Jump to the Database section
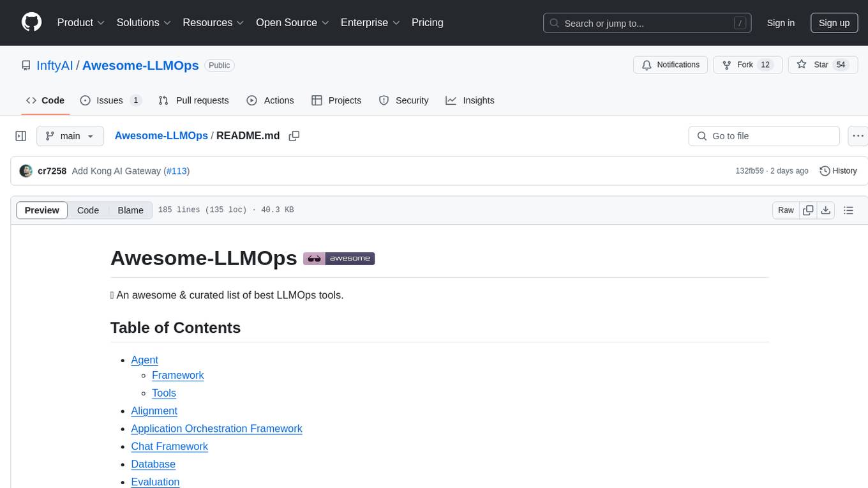The width and height of the screenshot is (868, 488). pyautogui.click(x=153, y=464)
